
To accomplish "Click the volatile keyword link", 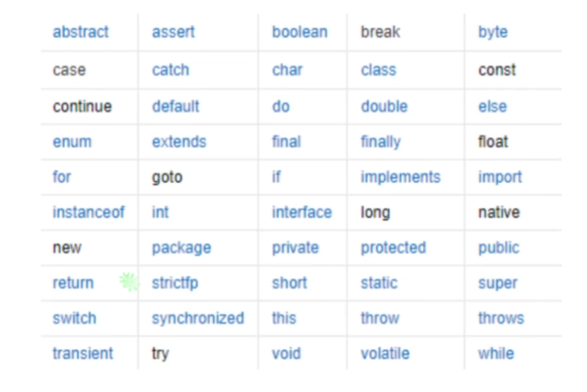I will tap(385, 354).
